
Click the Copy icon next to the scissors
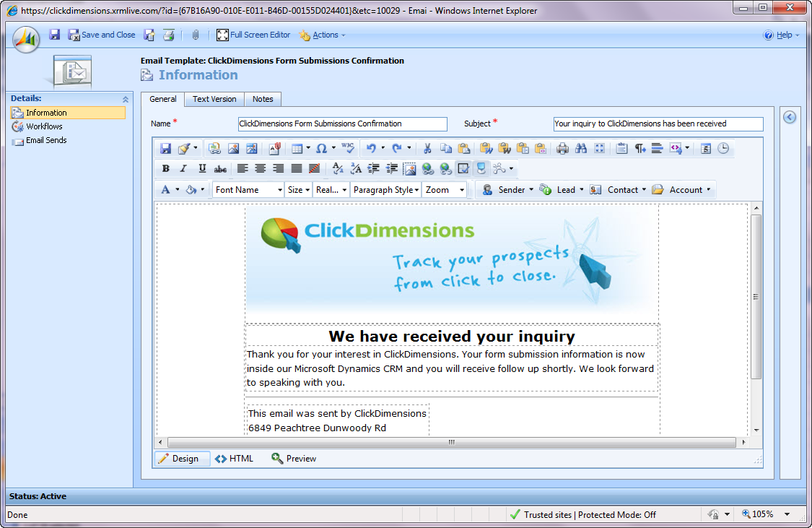tap(446, 149)
